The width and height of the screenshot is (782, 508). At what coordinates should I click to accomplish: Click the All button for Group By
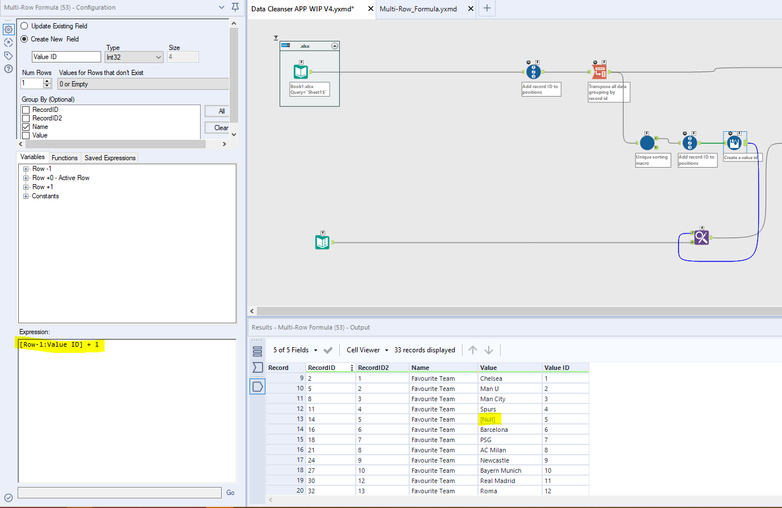pyautogui.click(x=222, y=111)
